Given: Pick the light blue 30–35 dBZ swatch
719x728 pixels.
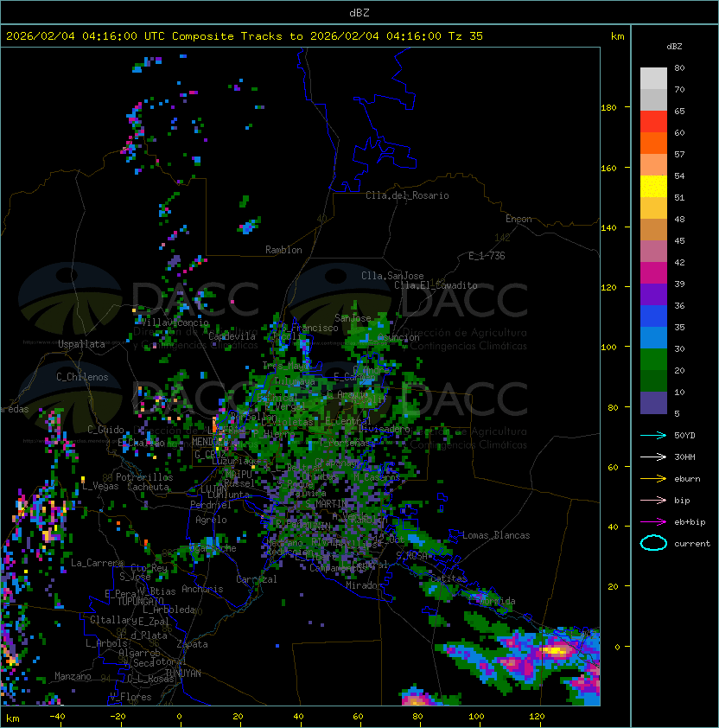Looking at the screenshot, I should coord(653,337).
